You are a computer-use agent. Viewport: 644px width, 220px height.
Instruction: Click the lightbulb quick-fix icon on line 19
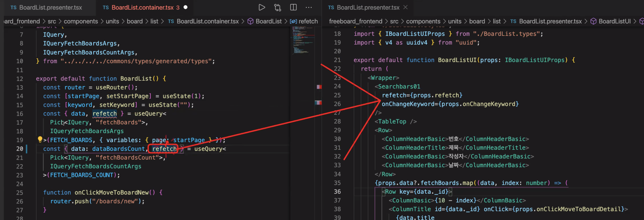pyautogui.click(x=40, y=139)
